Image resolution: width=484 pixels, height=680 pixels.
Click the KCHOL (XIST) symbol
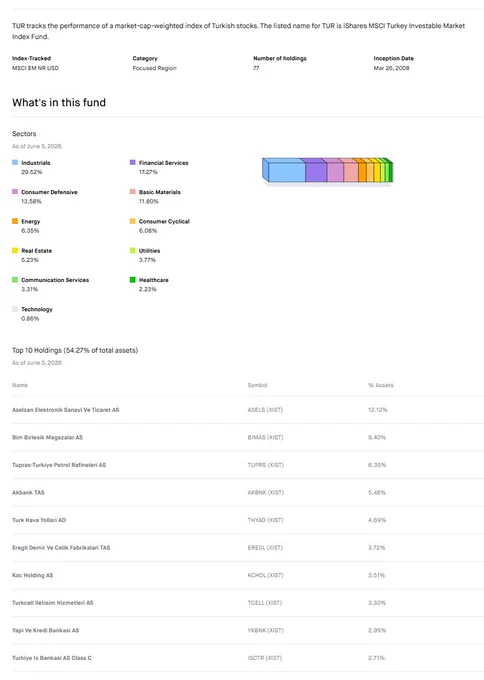(x=265, y=575)
